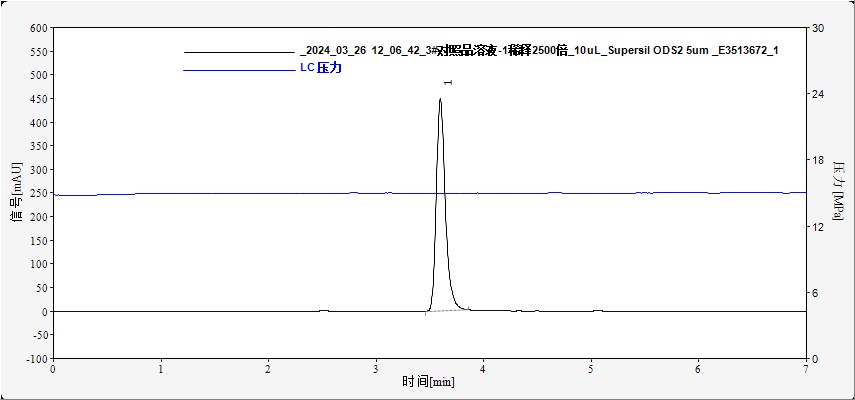Click the 450 tick on the signal axis
This screenshot has width=855, height=400.
pyautogui.click(x=38, y=99)
